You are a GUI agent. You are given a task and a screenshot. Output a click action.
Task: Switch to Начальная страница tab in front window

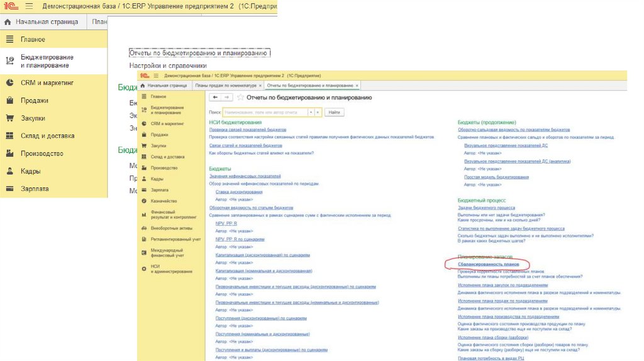[164, 86]
